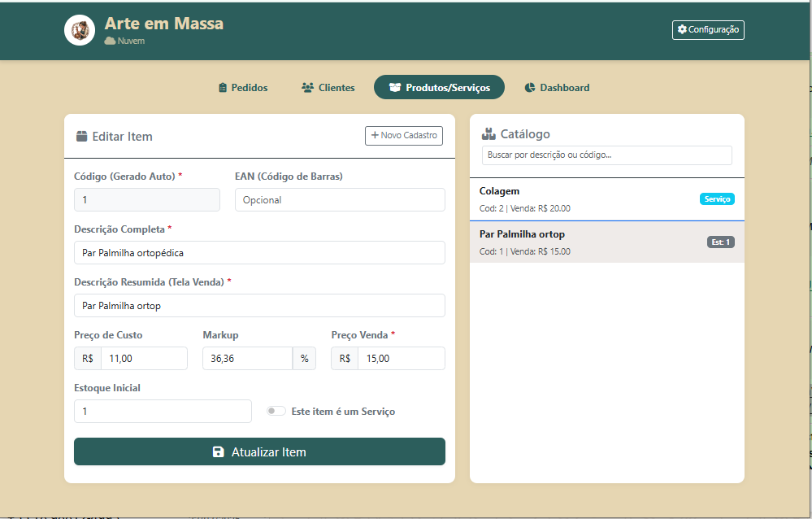The width and height of the screenshot is (812, 519).
Task: Click the pie chart icon for Dashboard
Action: click(x=530, y=88)
